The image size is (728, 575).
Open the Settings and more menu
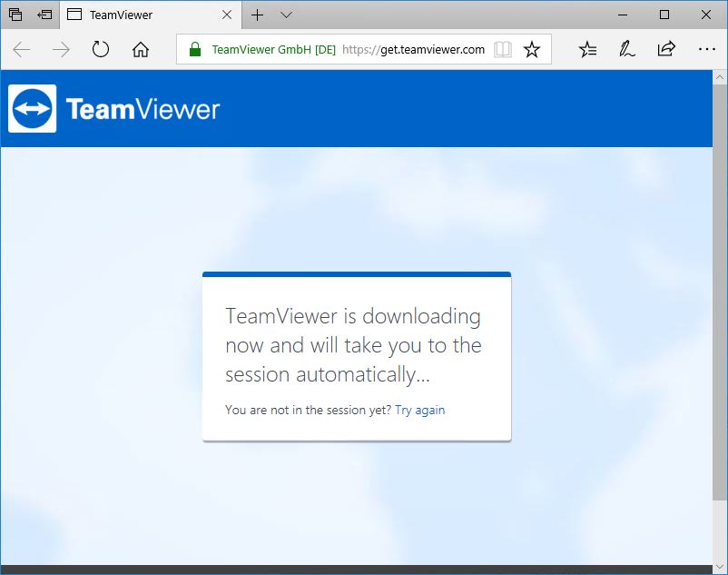pos(707,50)
